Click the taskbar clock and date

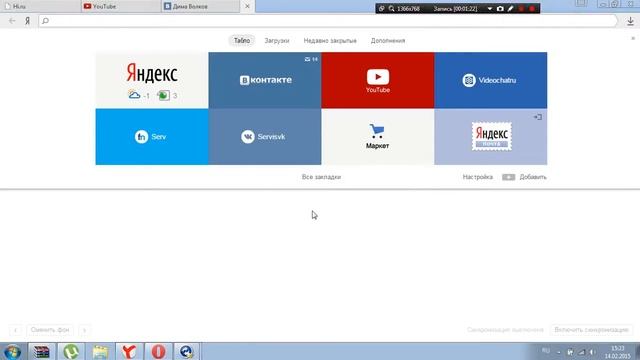pos(618,352)
